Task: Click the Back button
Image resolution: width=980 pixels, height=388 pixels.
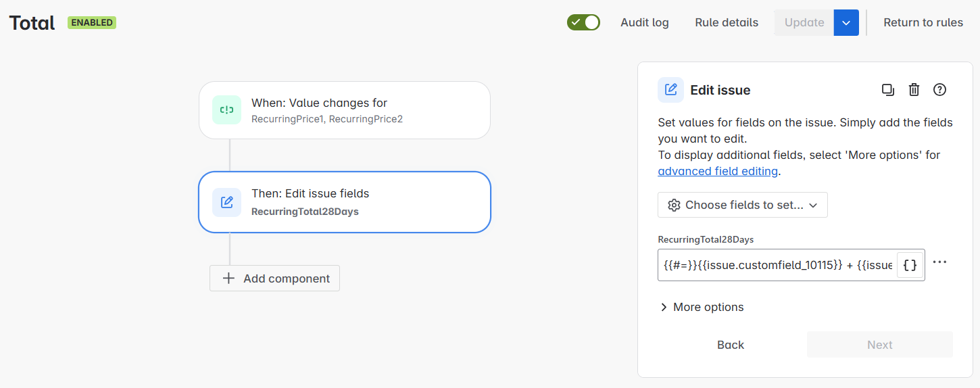Action: pos(731,345)
